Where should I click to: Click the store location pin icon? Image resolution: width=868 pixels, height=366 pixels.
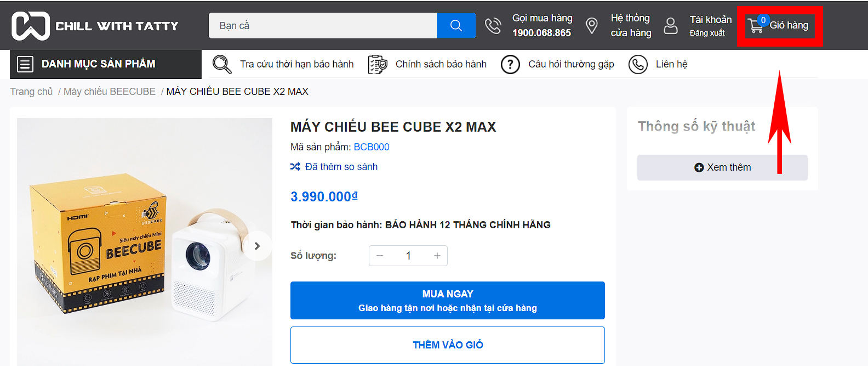(x=592, y=26)
